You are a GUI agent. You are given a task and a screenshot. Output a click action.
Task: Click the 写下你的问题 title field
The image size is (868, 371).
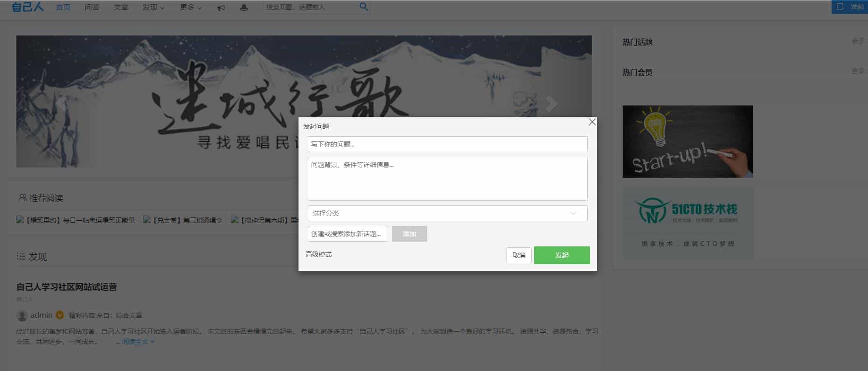[x=447, y=144]
